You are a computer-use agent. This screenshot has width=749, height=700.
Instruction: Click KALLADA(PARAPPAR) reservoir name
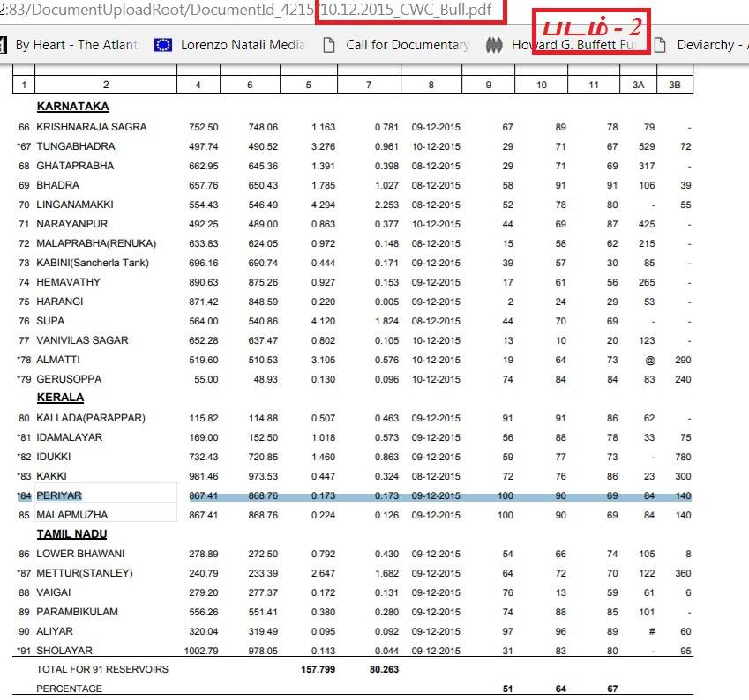91,418
